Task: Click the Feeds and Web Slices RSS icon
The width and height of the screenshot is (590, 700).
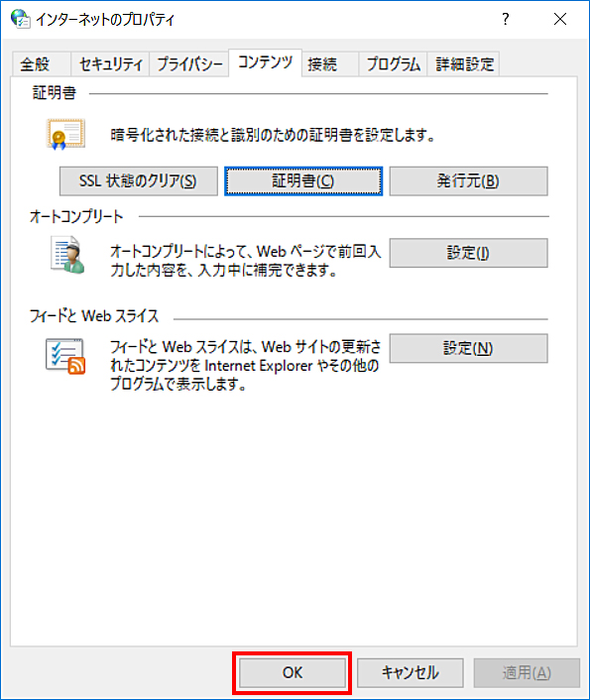Action: pos(65,356)
